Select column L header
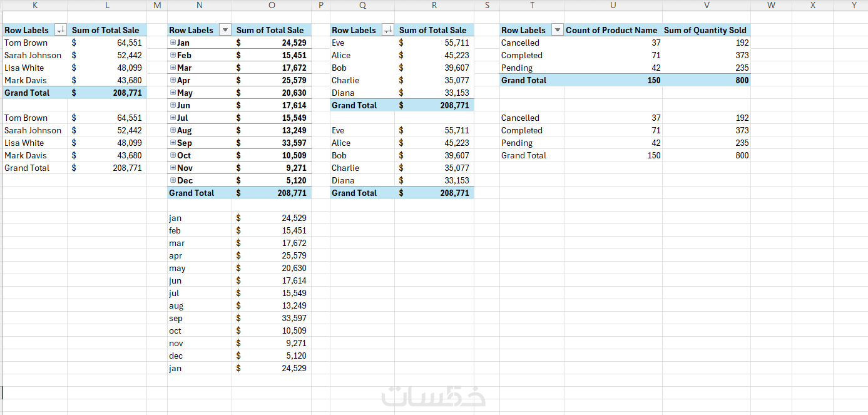The height and width of the screenshot is (415, 868). coord(107,5)
